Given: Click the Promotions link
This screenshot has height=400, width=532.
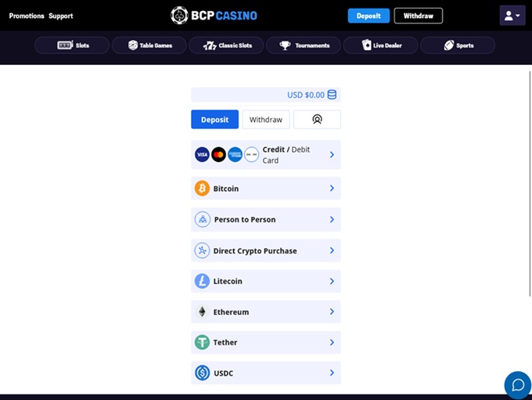Looking at the screenshot, I should (27, 16).
